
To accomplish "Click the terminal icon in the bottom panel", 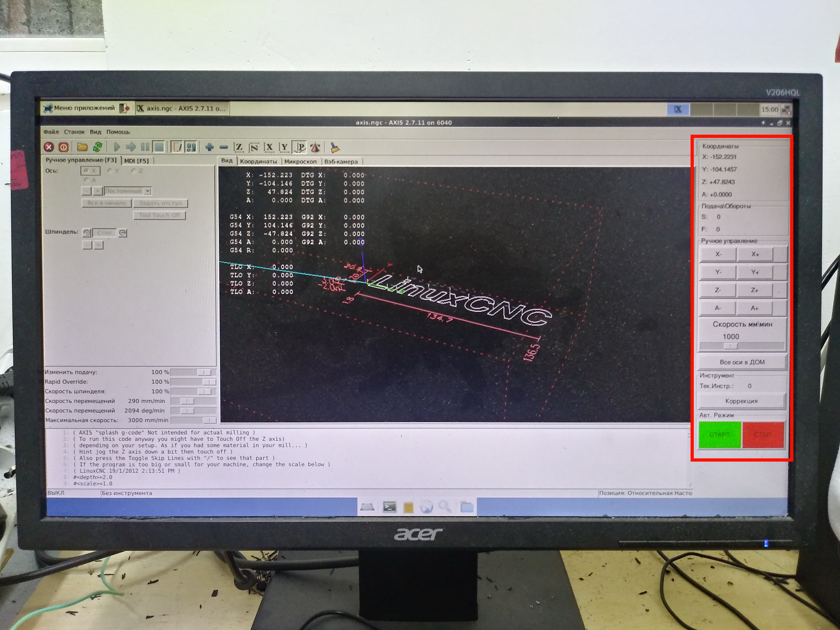I will [389, 507].
